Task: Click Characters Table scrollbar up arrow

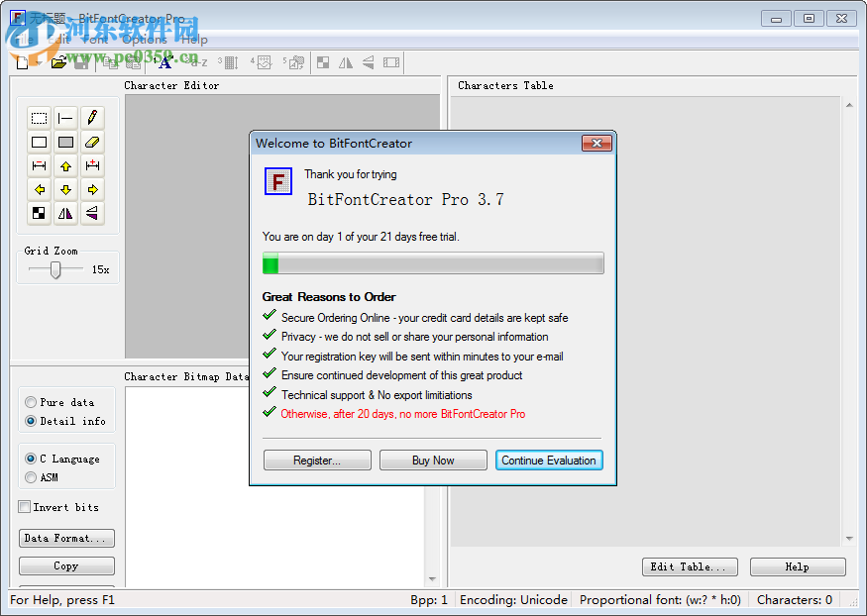Action: (x=849, y=105)
